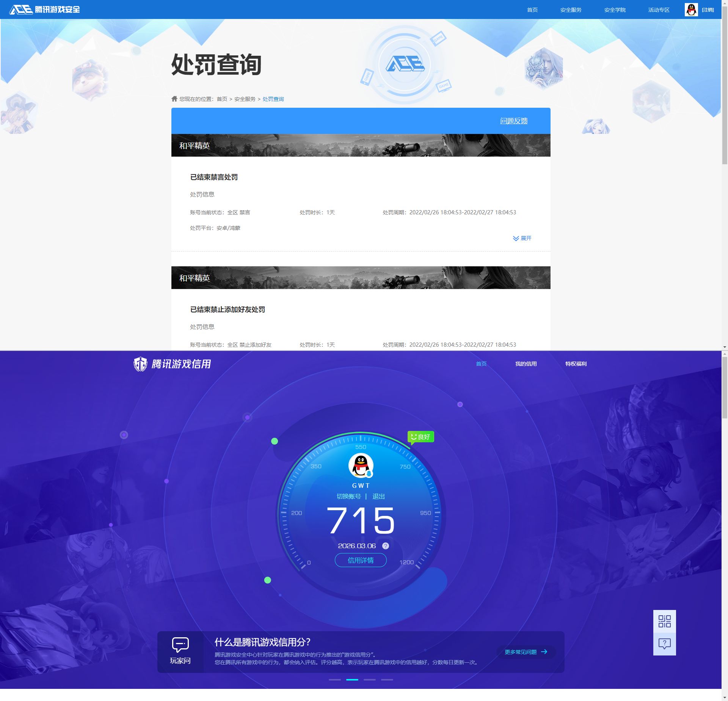Screen dimensions: 728x701
Task: Click the QR code icon at the bottom right
Action: 665,621
